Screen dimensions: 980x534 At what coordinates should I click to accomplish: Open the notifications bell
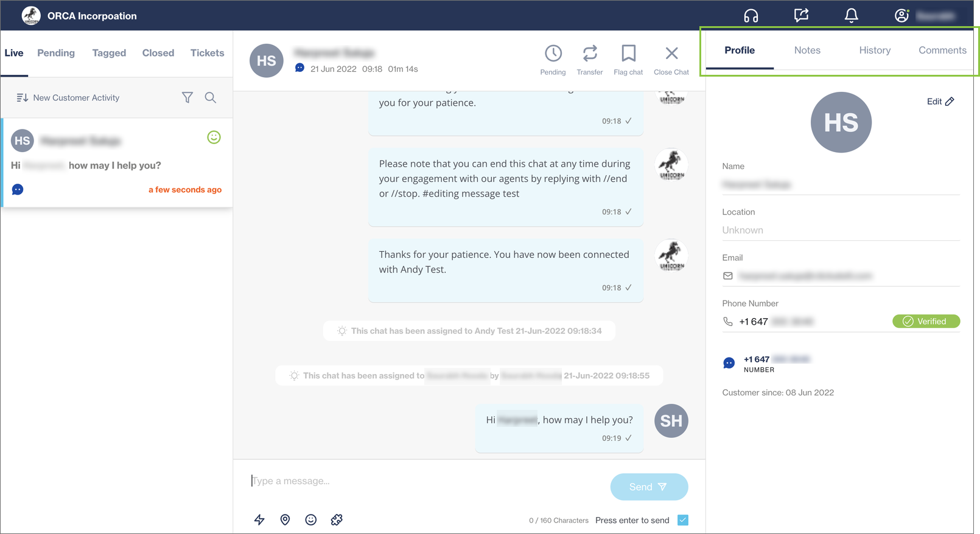pos(851,16)
